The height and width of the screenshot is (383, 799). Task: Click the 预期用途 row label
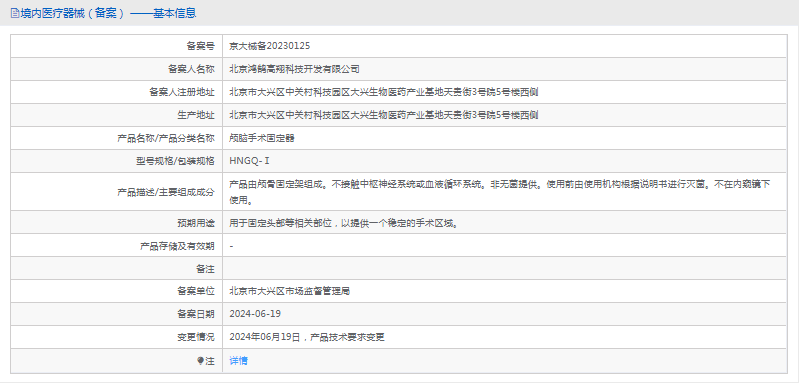tap(196, 223)
